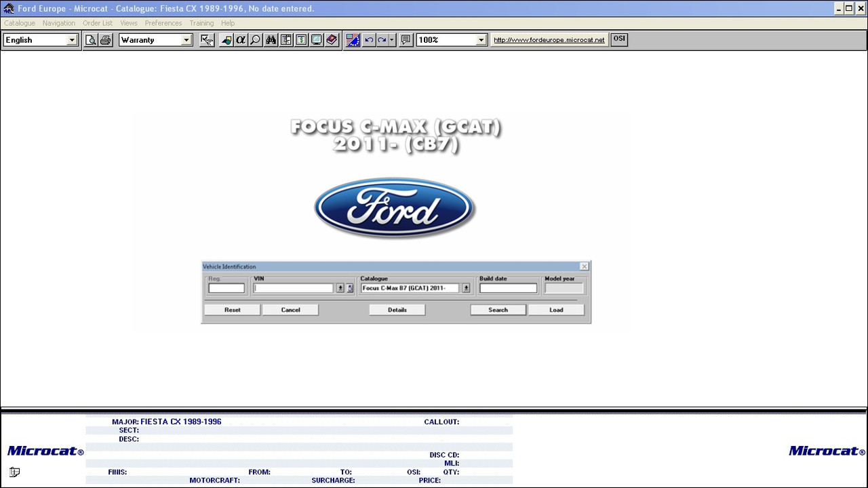Image resolution: width=868 pixels, height=488 pixels.
Task: Click the notes speech-bubble icon
Action: pos(406,40)
